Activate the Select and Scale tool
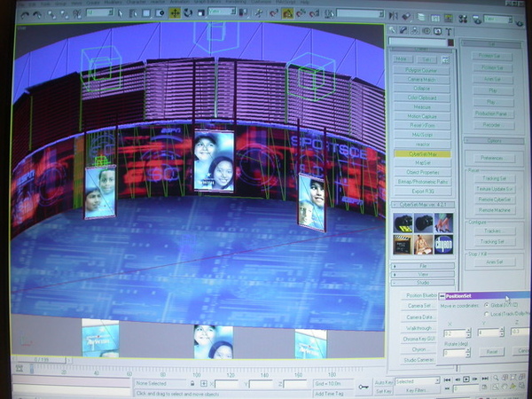This screenshot has width=532, height=399. pyautogui.click(x=201, y=13)
